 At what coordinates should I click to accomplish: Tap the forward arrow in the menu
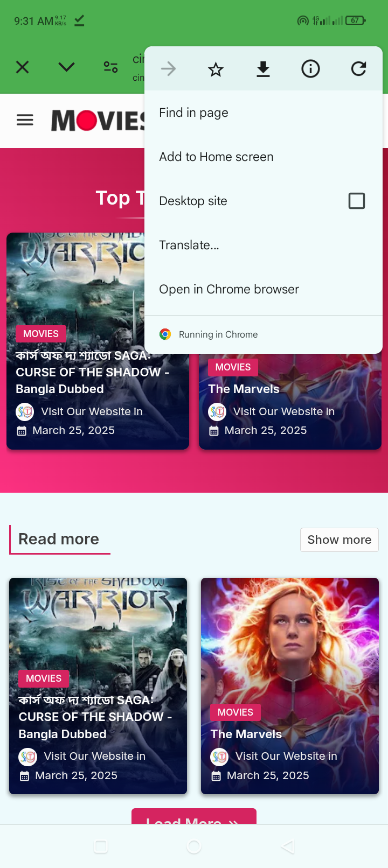168,69
